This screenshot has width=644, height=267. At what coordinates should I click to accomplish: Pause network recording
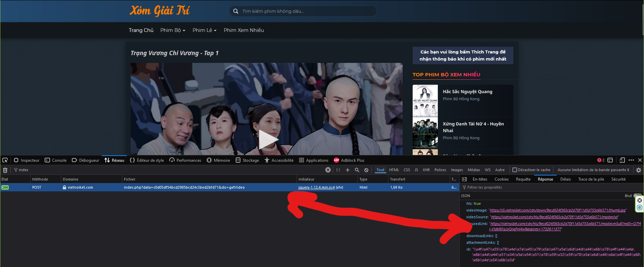[338, 170]
